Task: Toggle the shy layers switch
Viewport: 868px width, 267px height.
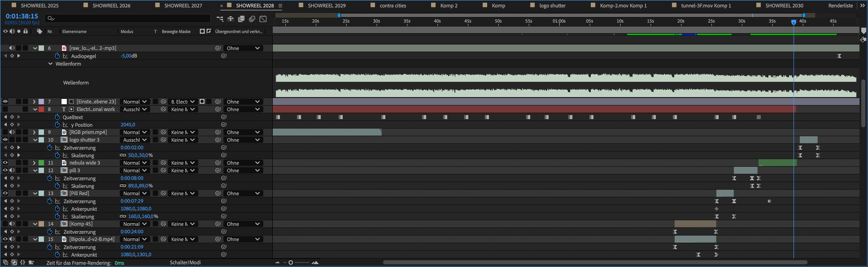Action: pos(231,19)
